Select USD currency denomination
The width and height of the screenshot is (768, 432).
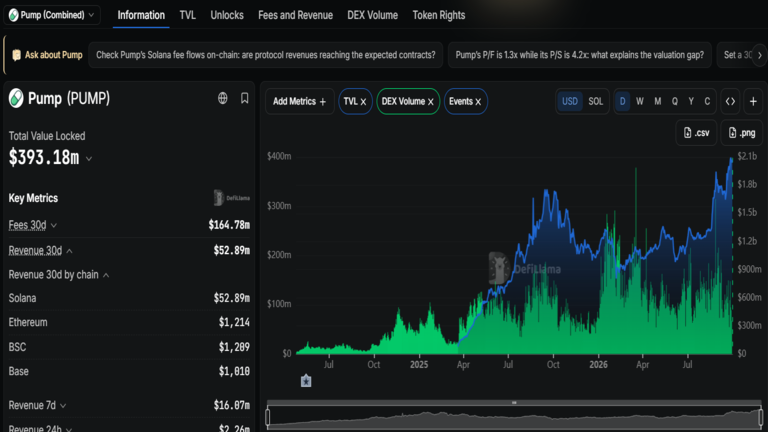tap(570, 101)
